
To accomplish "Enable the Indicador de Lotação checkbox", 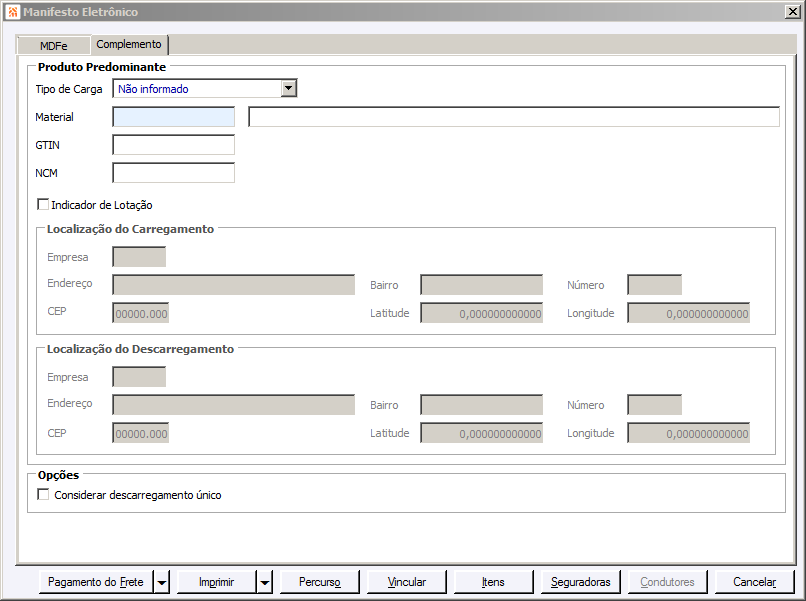I will [x=43, y=205].
